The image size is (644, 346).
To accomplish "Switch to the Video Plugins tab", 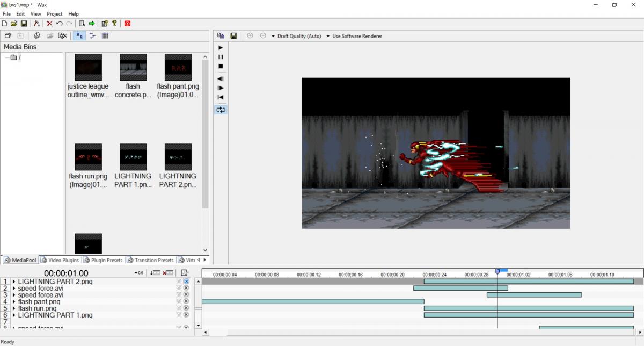I will pyautogui.click(x=60, y=260).
